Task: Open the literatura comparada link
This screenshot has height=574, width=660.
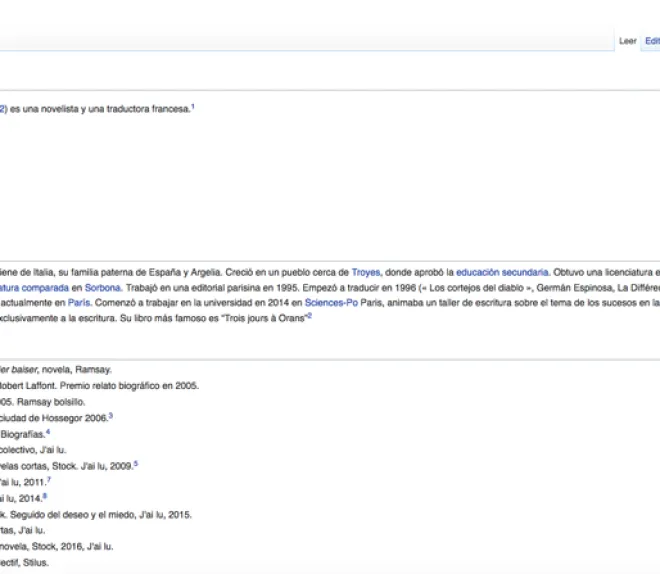Action: tap(34, 288)
